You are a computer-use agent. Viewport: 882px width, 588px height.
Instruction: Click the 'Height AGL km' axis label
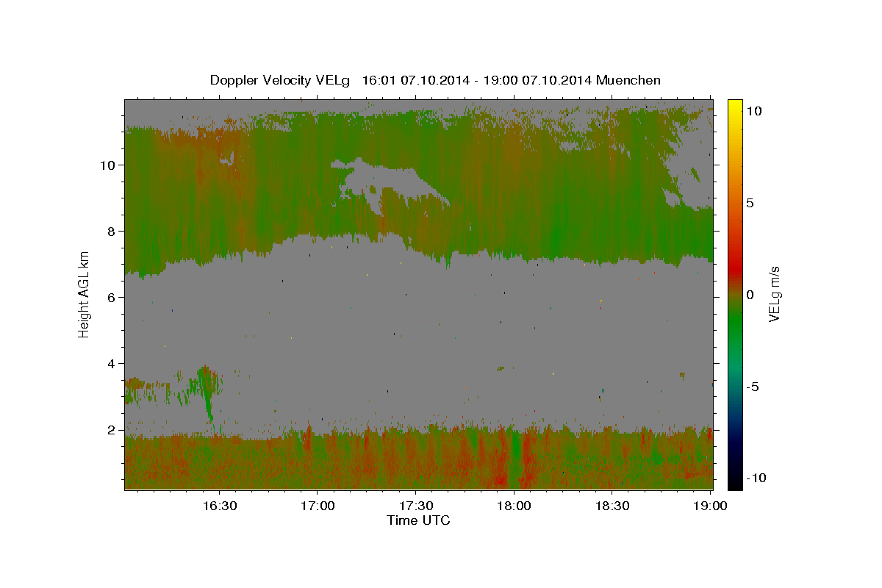click(x=84, y=293)
